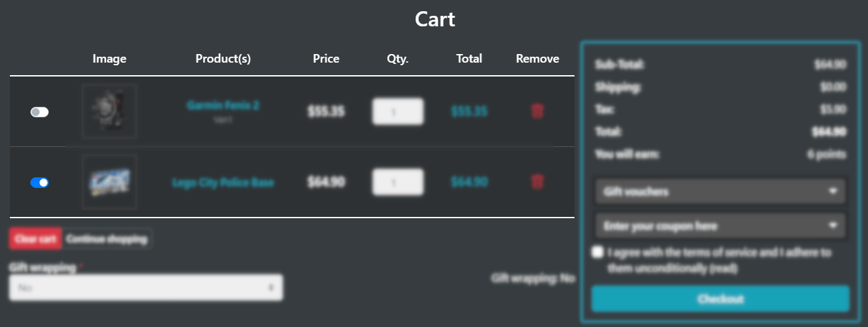Check the terms of service agreement box

(x=598, y=252)
